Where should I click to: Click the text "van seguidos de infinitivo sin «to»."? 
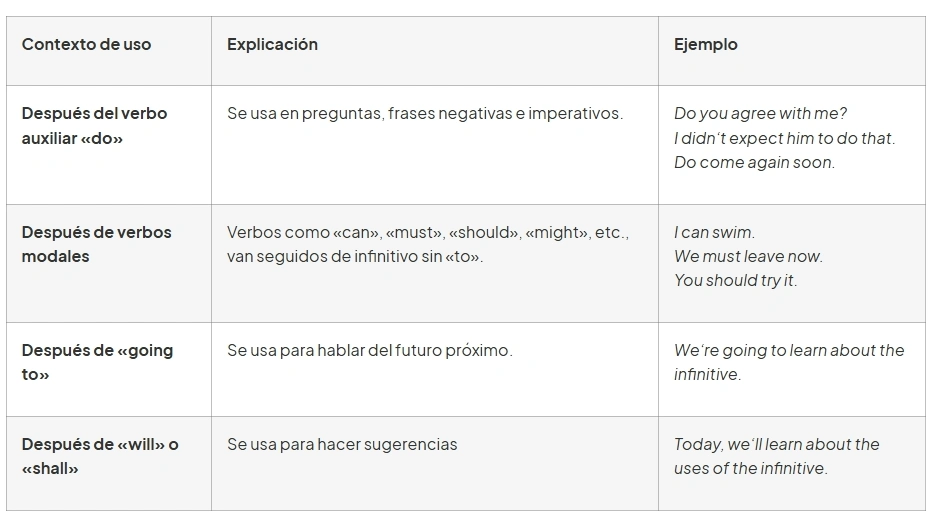(x=354, y=257)
